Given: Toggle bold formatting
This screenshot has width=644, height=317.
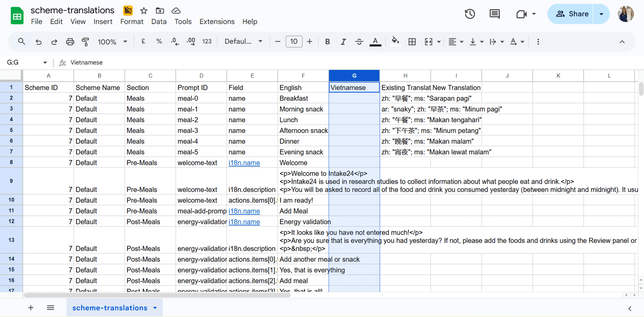Looking at the screenshot, I should 327,42.
